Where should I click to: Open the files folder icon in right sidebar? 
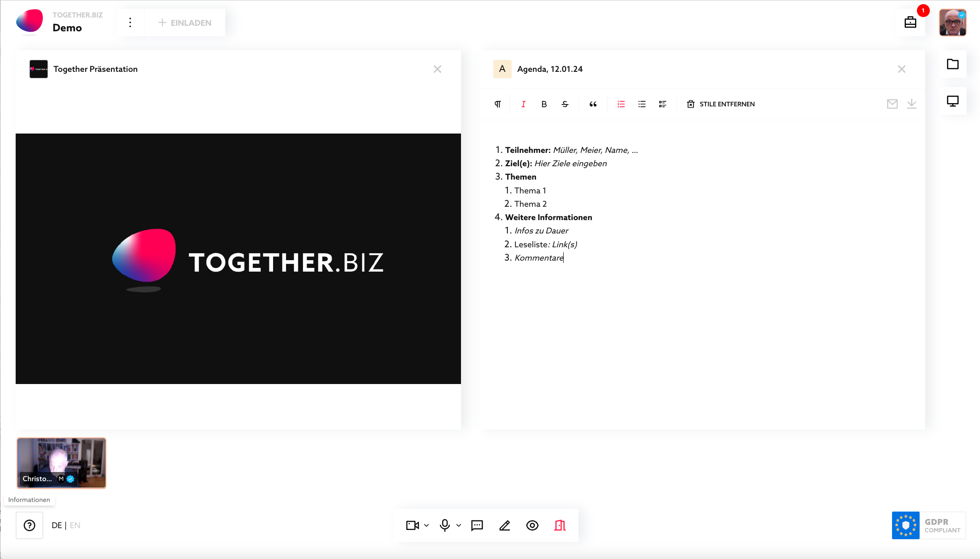pos(953,64)
